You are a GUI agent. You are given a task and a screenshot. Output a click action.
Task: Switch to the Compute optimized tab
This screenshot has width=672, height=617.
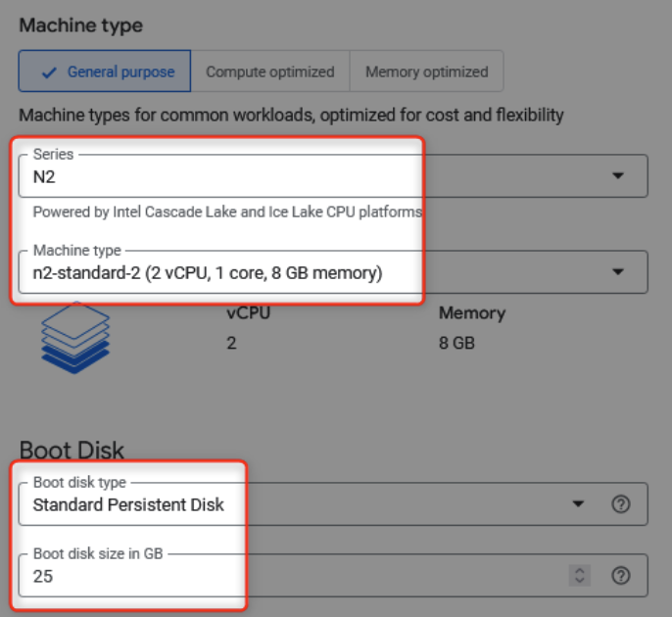269,71
